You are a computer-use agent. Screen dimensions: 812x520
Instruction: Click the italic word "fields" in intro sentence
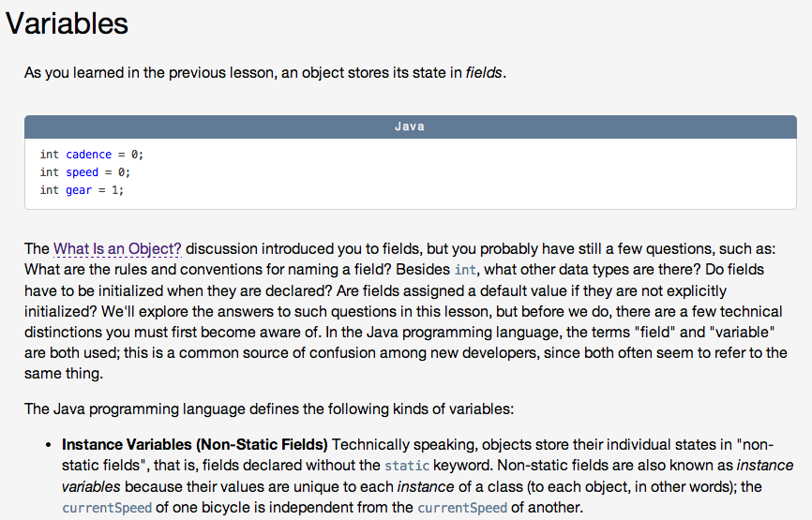[484, 73]
